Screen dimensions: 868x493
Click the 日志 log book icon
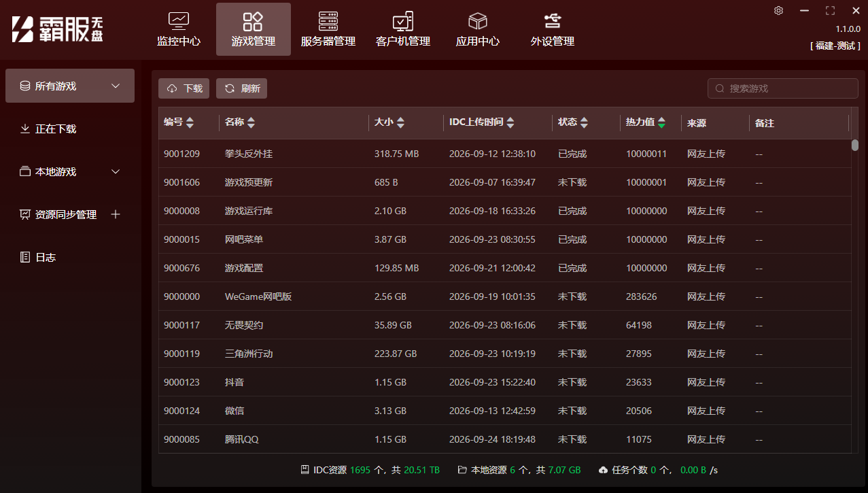pyautogui.click(x=25, y=257)
